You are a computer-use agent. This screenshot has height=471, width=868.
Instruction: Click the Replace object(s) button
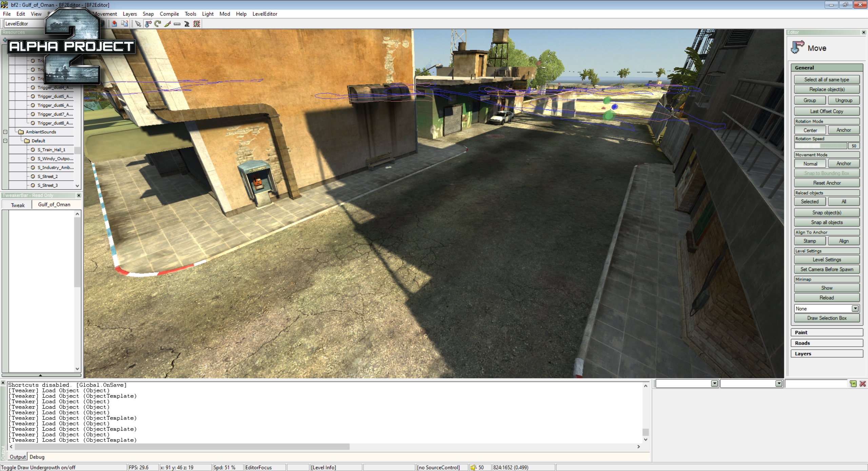point(827,89)
